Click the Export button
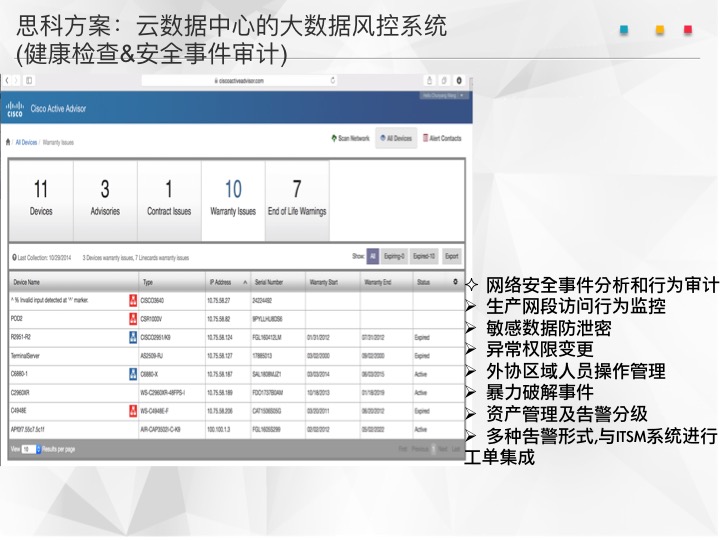 [451, 256]
